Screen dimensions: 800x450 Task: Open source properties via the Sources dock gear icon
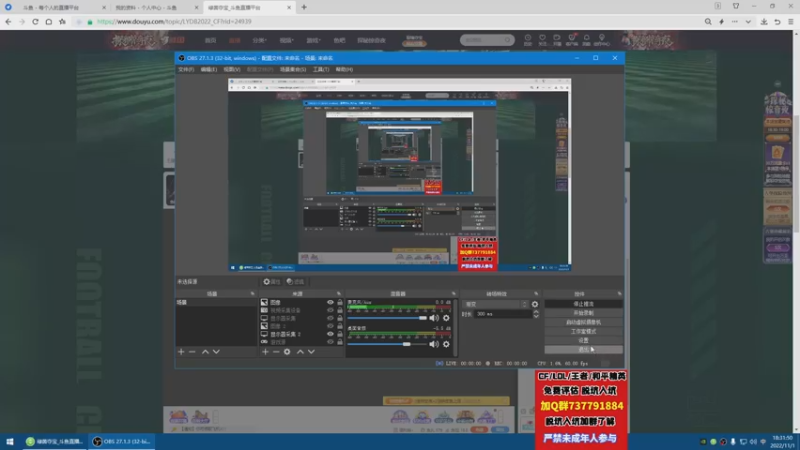point(287,352)
